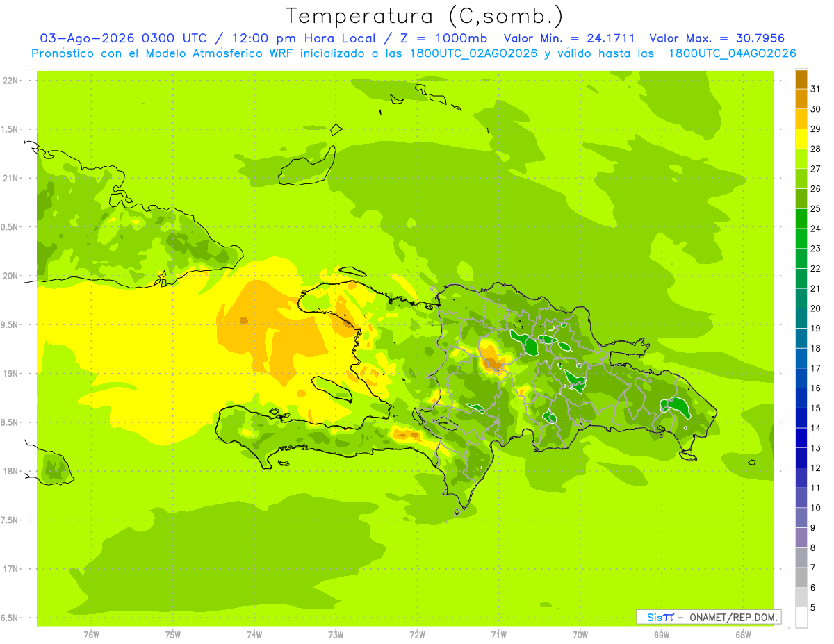Click the colorbar label "15"
This screenshot has height=644, width=834.
tap(816, 408)
